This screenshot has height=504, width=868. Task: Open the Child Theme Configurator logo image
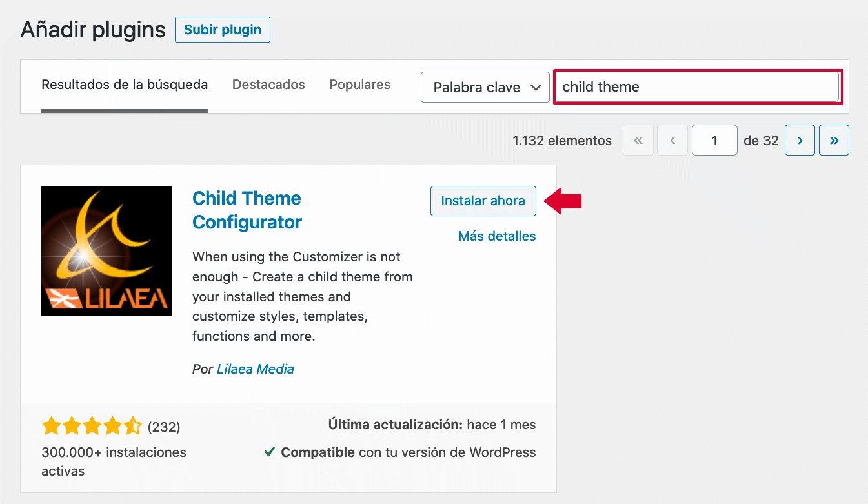click(106, 250)
